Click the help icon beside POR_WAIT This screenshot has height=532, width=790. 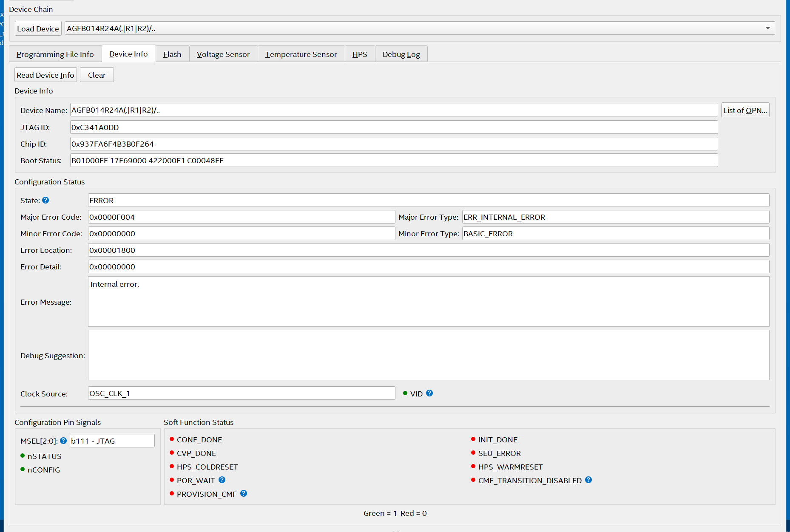pos(222,480)
